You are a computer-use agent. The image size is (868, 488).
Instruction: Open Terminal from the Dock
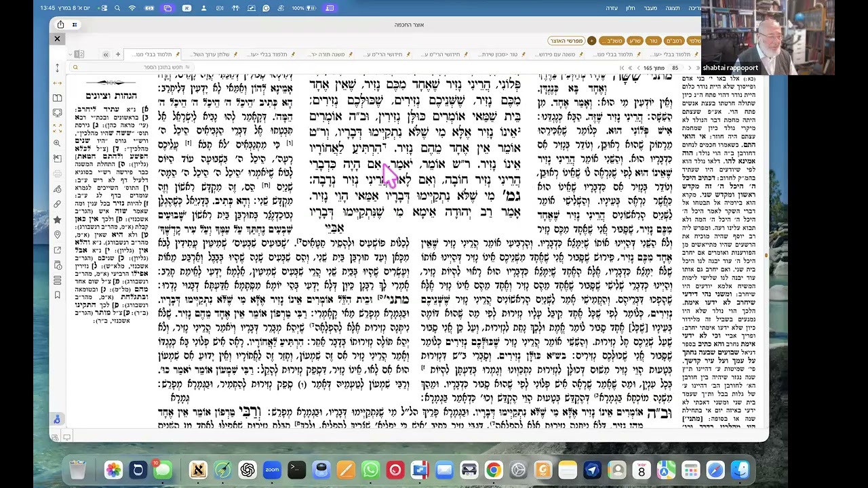(296, 469)
